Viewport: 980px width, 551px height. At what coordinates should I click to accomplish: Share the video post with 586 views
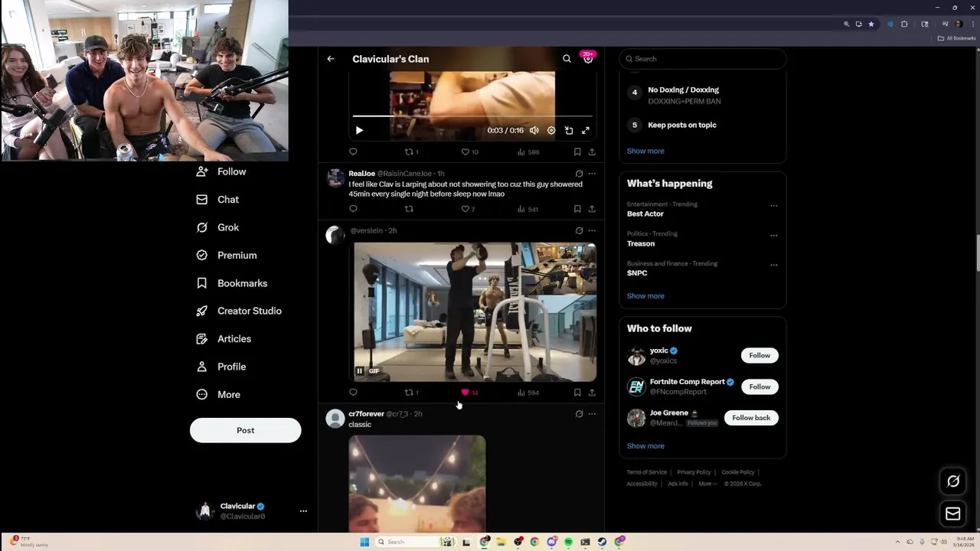click(592, 152)
